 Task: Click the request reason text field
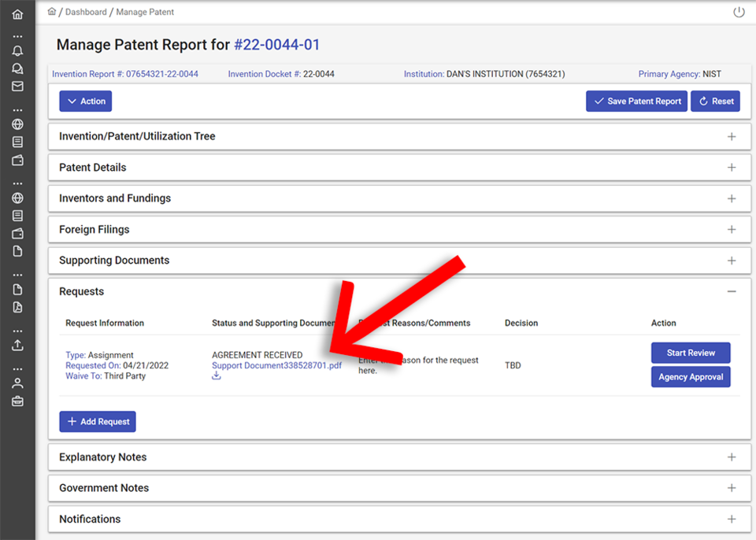point(417,364)
